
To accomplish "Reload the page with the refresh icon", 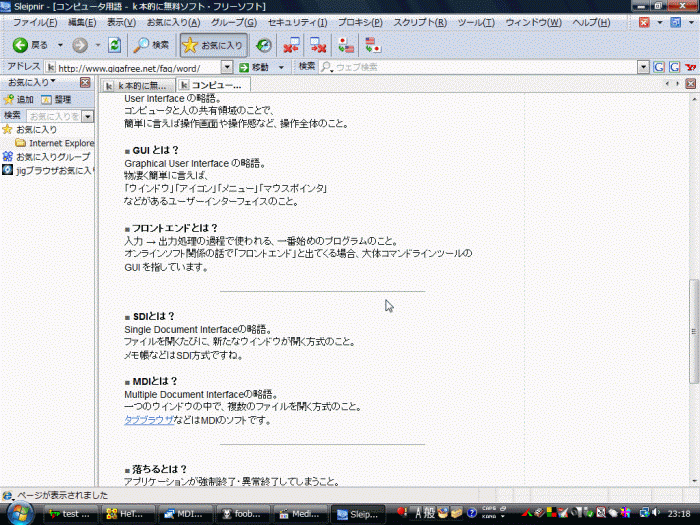I will [114, 45].
